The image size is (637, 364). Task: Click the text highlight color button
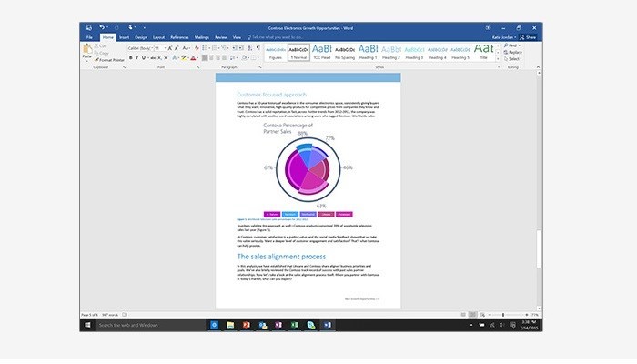(x=184, y=57)
